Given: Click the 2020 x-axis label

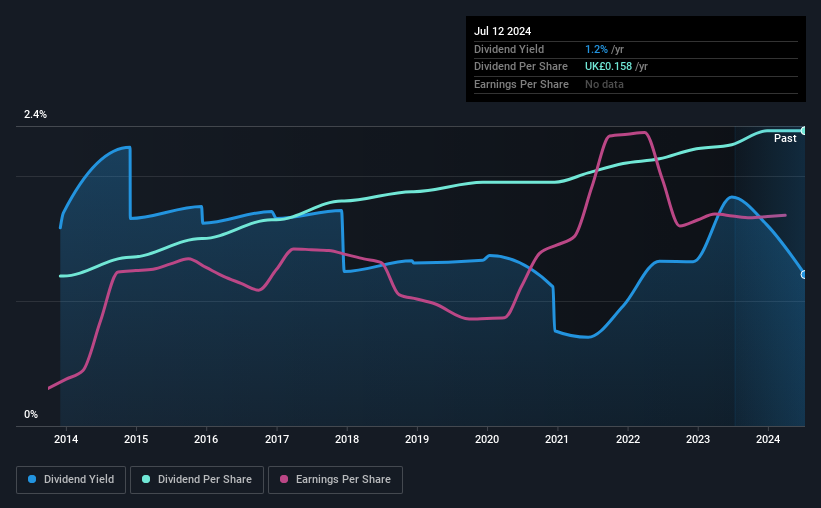Looking at the screenshot, I should pyautogui.click(x=487, y=439).
